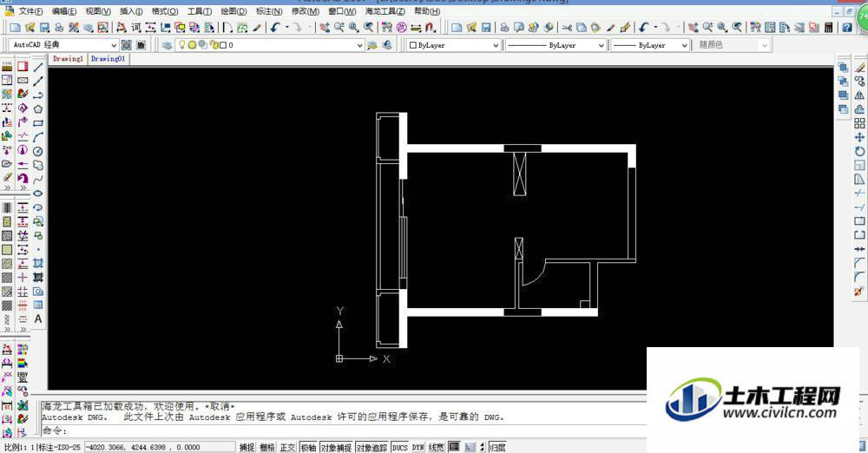This screenshot has height=453, width=868.
Task: Toggle the 栅格 grid display
Action: [267, 448]
